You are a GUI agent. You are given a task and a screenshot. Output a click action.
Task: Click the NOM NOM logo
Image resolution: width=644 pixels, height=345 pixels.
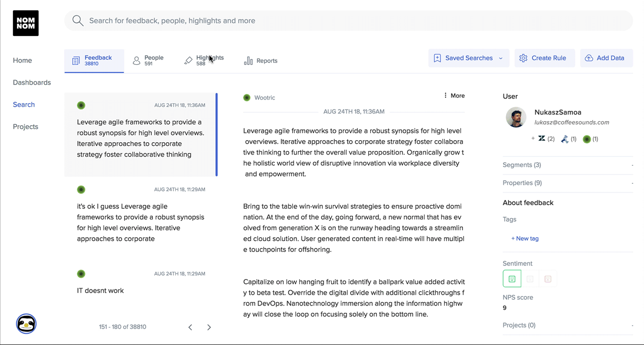[x=26, y=23]
